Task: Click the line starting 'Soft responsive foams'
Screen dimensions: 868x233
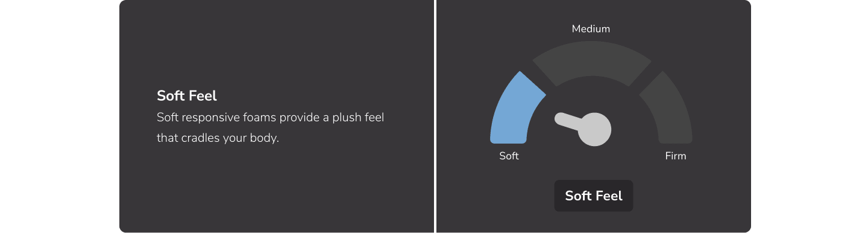Action: click(x=270, y=117)
